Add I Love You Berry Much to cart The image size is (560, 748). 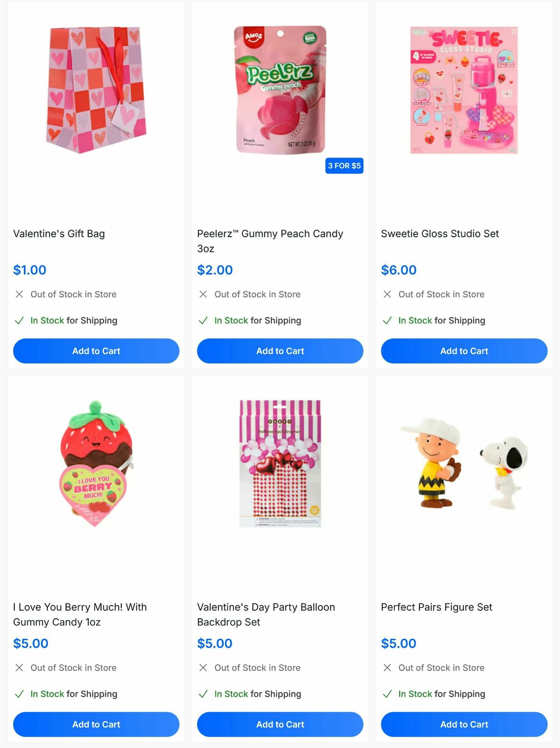click(96, 724)
